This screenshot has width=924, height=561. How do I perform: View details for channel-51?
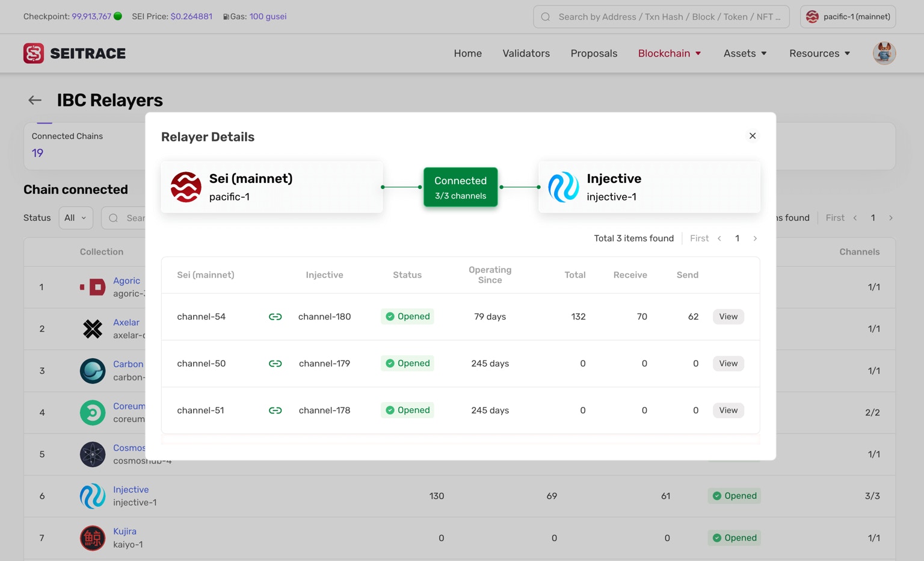point(728,411)
